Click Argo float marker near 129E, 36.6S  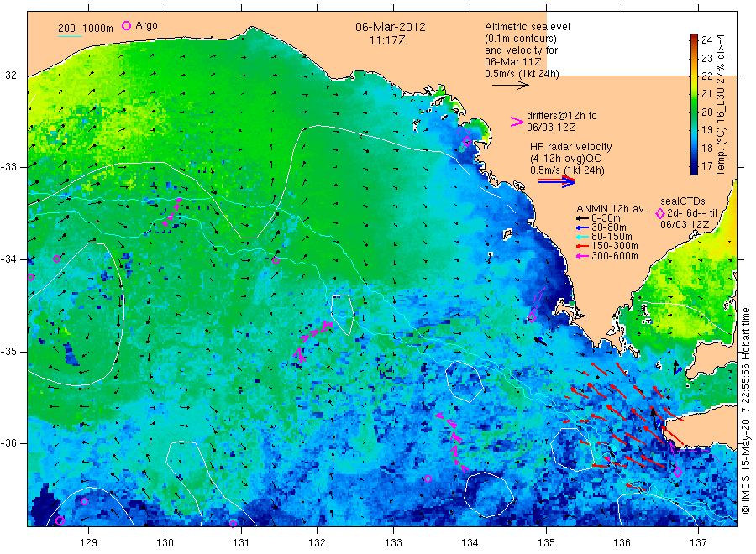84,501
